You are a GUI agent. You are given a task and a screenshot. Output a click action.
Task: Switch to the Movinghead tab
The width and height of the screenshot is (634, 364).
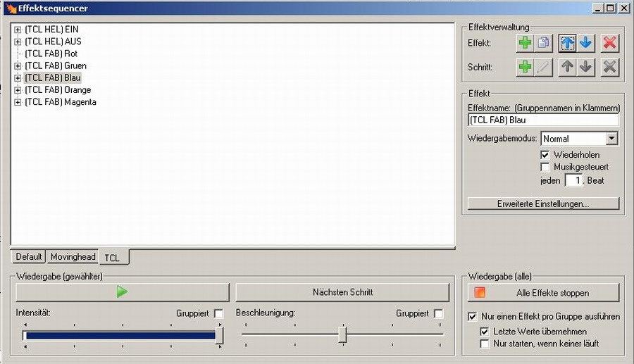click(73, 257)
